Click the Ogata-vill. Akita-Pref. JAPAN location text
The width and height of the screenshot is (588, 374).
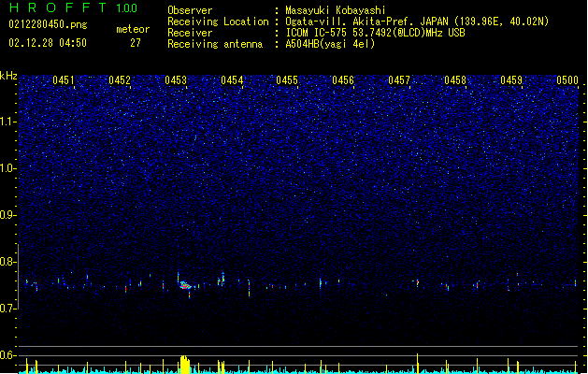[x=417, y=22]
